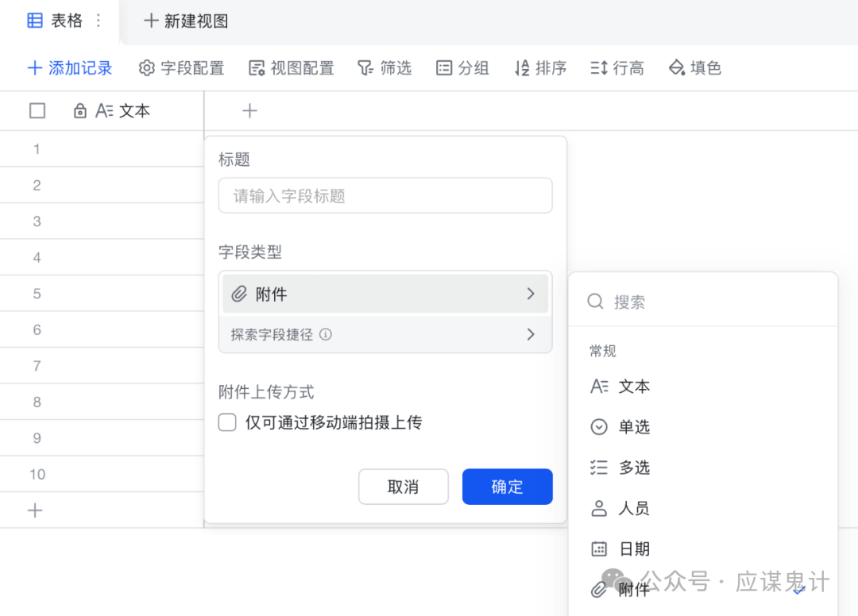Select all rows with header checkbox
The image size is (858, 616).
(37, 110)
